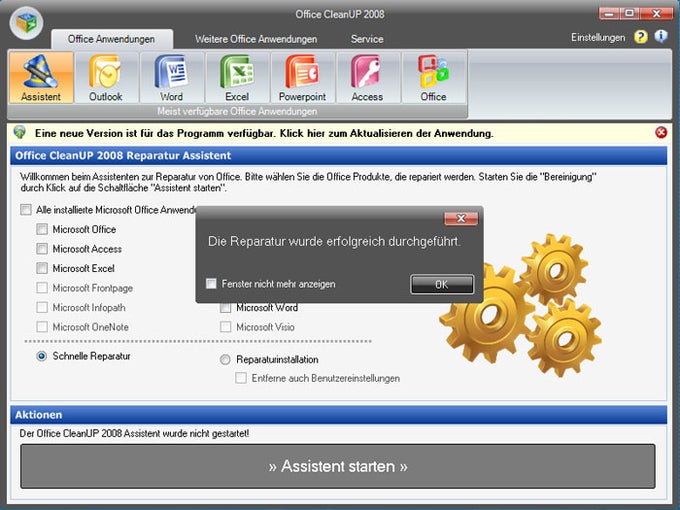Image resolution: width=680 pixels, height=510 pixels.
Task: Open the Outlook cleanup section
Action: click(x=106, y=78)
